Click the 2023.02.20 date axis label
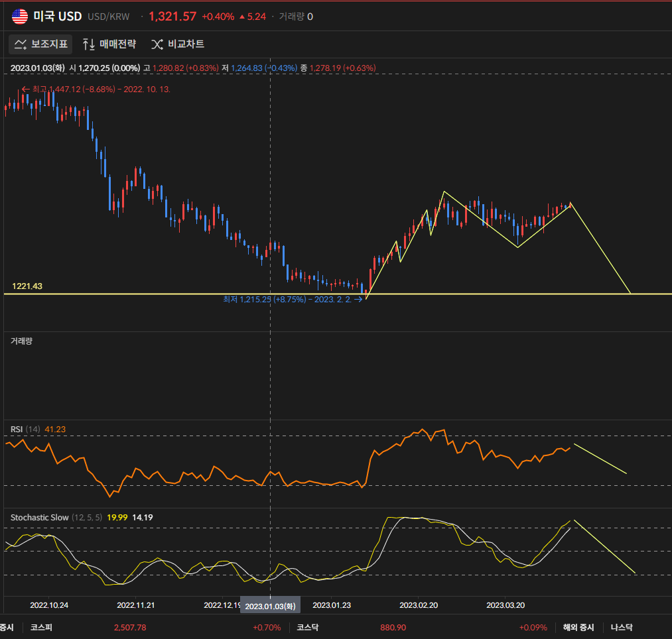672x639 pixels. pyautogui.click(x=419, y=605)
